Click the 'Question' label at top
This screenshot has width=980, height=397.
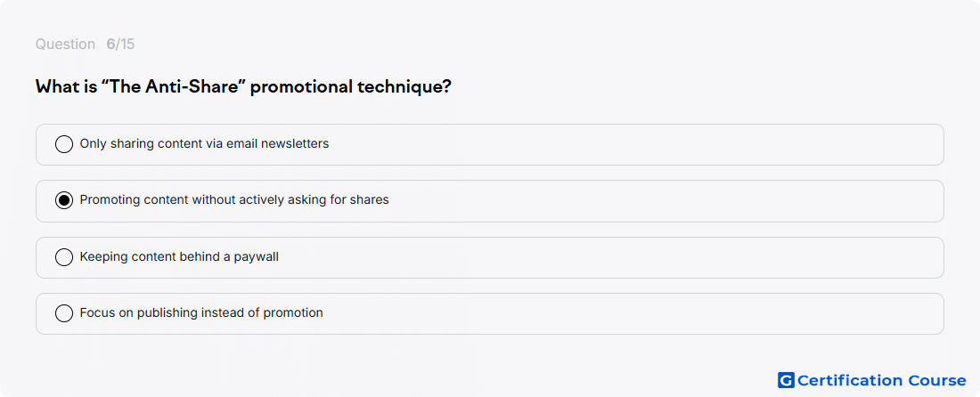[x=65, y=45]
